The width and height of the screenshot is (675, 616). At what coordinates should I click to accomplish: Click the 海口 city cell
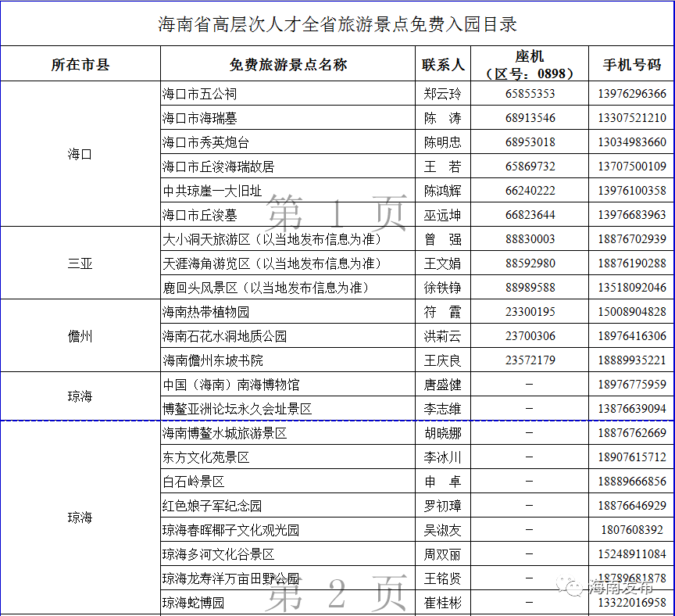[80, 154]
